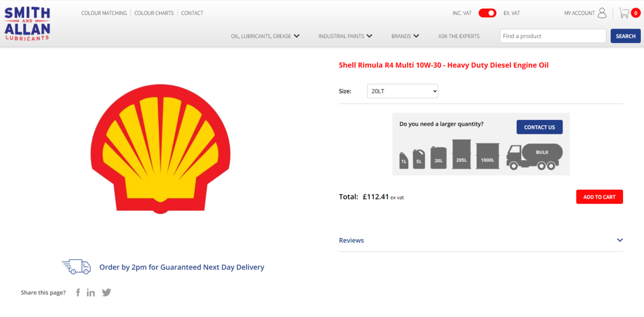Click the Contact Us button
The image size is (644, 317).
coord(539,127)
